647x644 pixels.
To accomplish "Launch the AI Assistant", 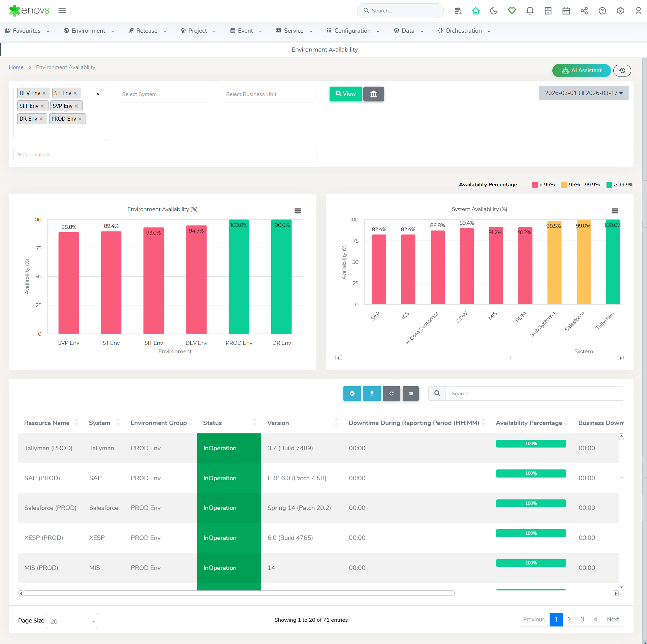I will [581, 70].
